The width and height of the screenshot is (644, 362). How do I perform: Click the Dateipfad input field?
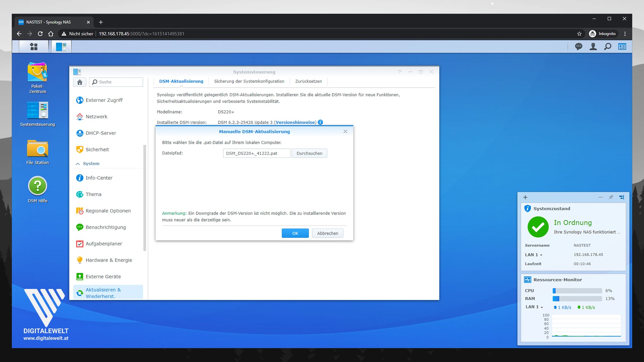[257, 154]
